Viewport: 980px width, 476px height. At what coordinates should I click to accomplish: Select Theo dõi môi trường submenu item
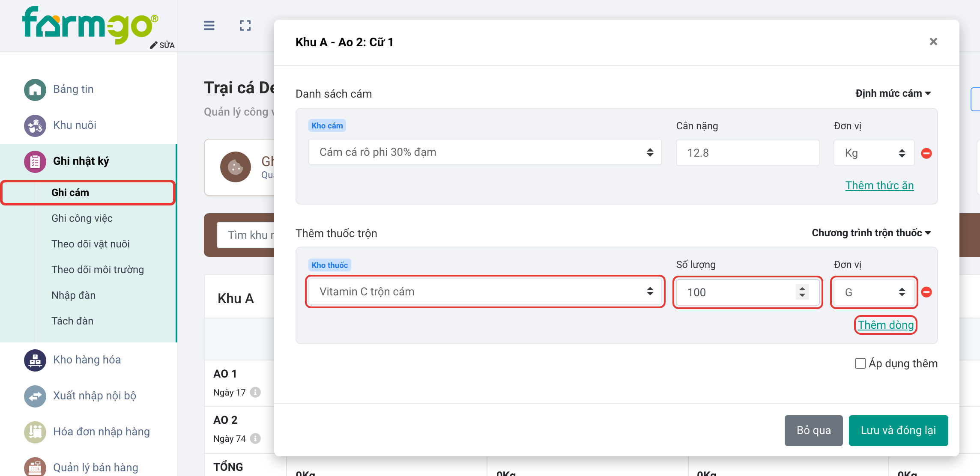98,270
